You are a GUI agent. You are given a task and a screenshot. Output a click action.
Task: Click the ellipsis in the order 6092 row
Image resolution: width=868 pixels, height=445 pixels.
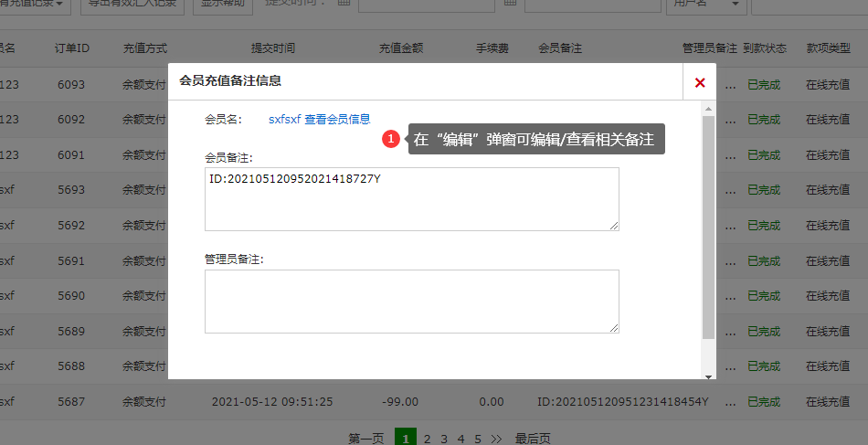pos(731,122)
